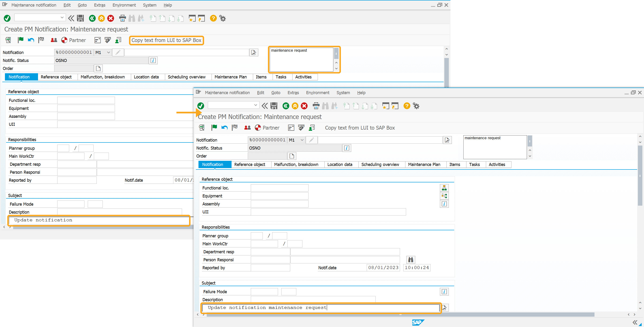Click pencil edit icon beside M1 in front window
The height and width of the screenshot is (327, 644).
point(312,140)
